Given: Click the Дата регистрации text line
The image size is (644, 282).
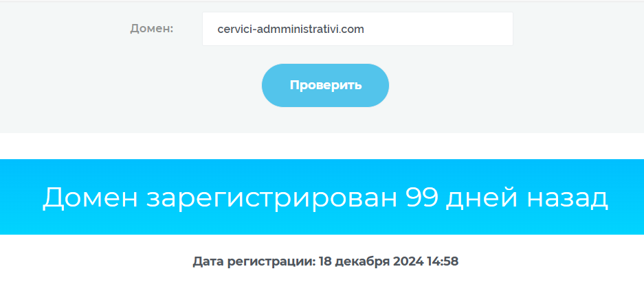Looking at the screenshot, I should tap(325, 261).
